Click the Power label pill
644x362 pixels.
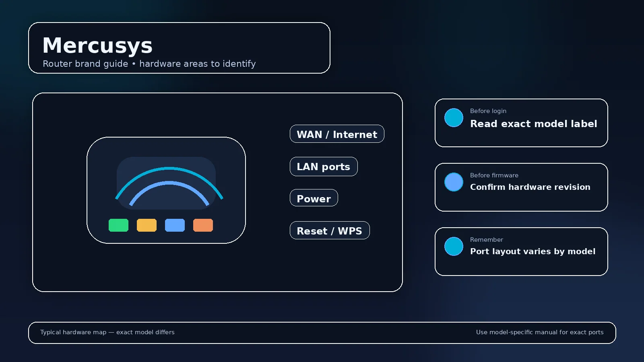pyautogui.click(x=314, y=198)
